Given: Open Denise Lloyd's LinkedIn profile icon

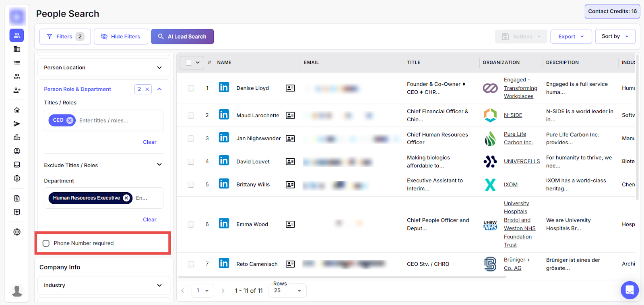Looking at the screenshot, I should tap(224, 87).
